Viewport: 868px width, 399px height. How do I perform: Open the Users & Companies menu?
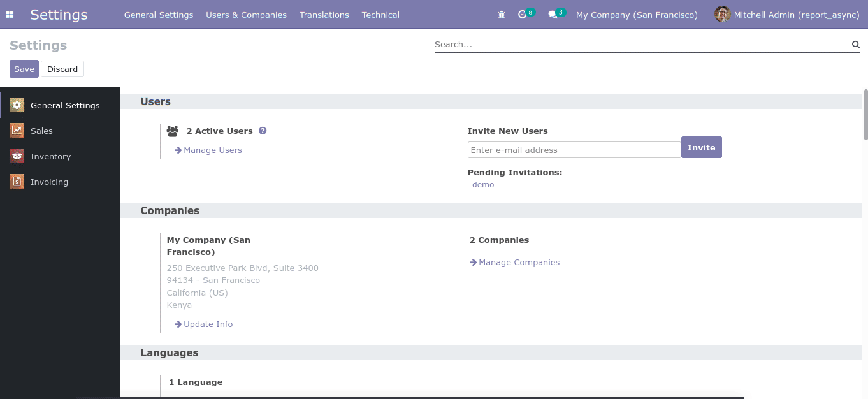coord(246,15)
